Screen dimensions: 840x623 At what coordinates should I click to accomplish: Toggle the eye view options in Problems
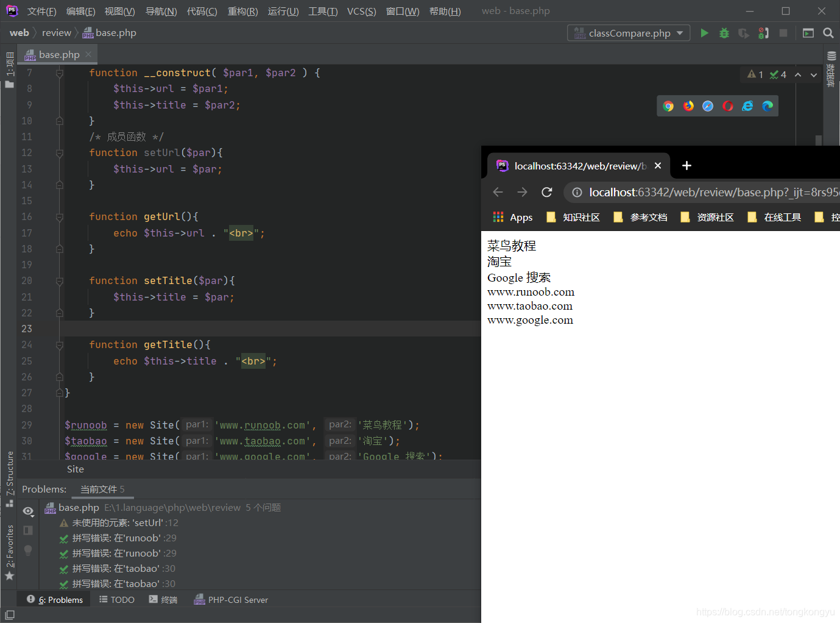pos(28,511)
